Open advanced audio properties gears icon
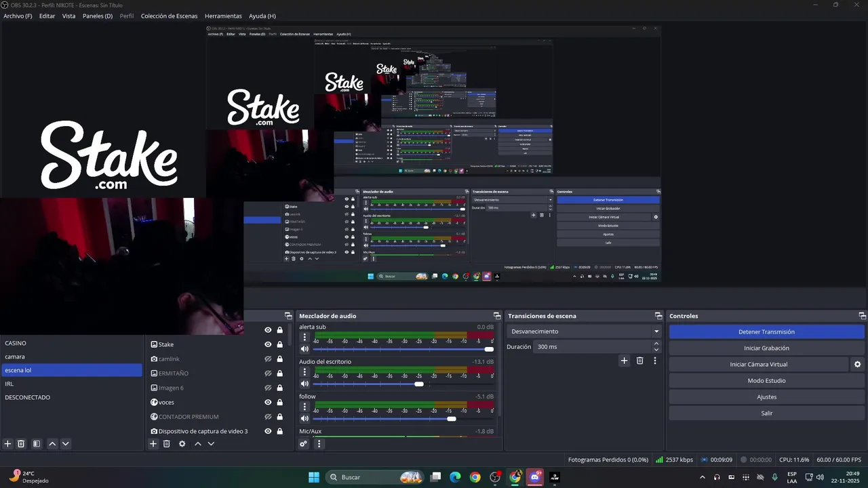Viewport: 868px width, 488px height. coord(304,444)
